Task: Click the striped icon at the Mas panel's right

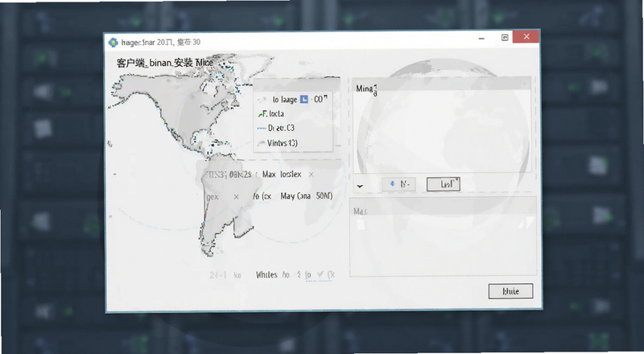Action: pos(526,223)
